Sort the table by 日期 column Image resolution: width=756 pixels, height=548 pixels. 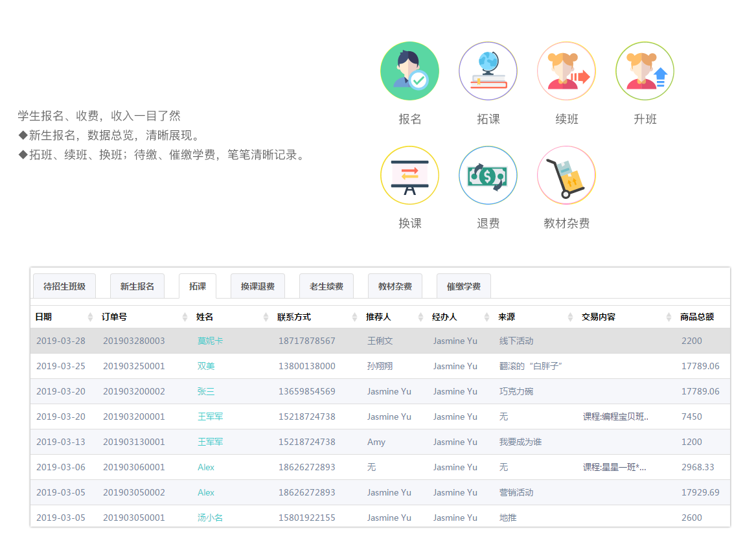(90, 317)
